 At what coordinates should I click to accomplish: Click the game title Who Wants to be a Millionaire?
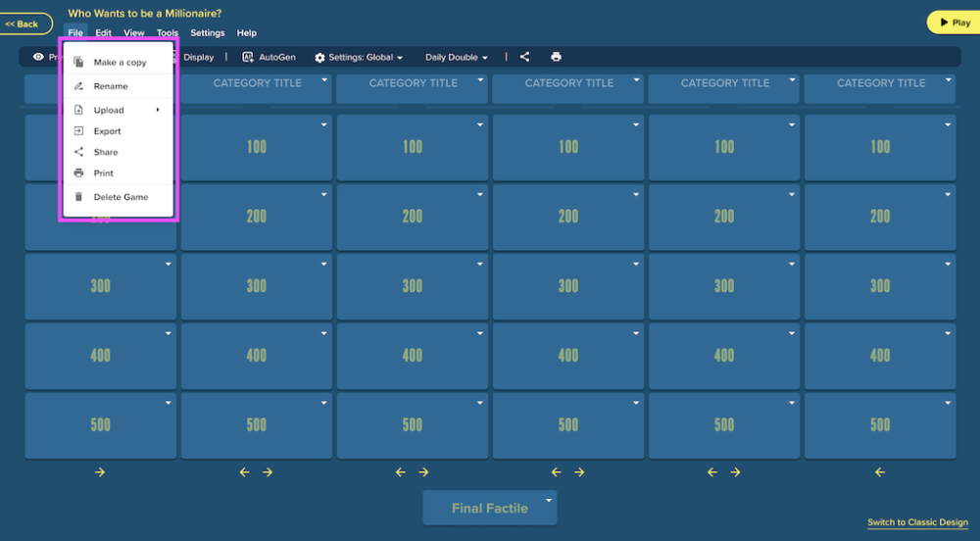pos(144,13)
